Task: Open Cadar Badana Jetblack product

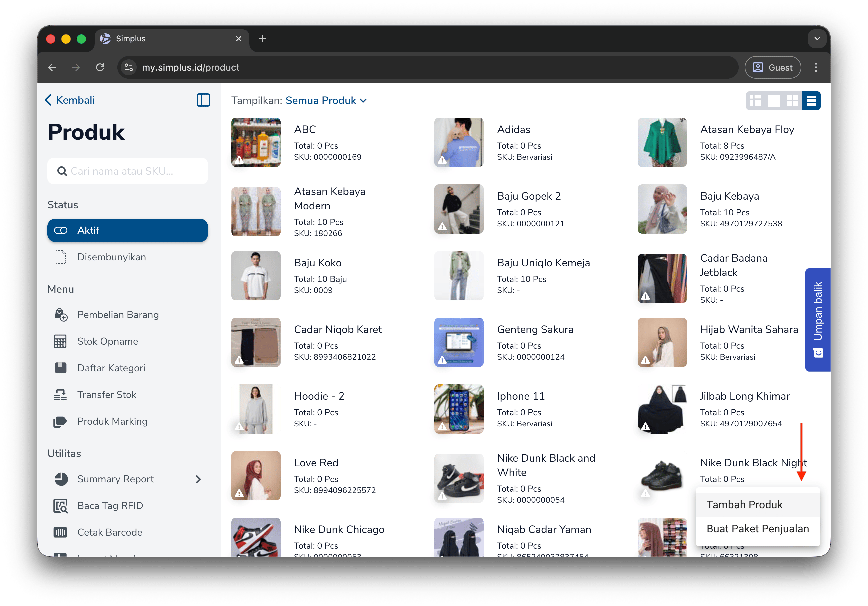Action: (662, 278)
